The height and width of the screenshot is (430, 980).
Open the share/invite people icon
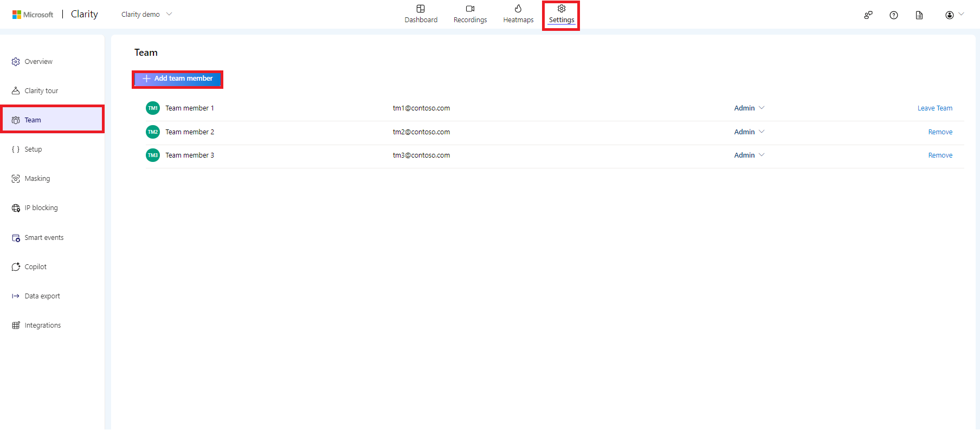[868, 15]
